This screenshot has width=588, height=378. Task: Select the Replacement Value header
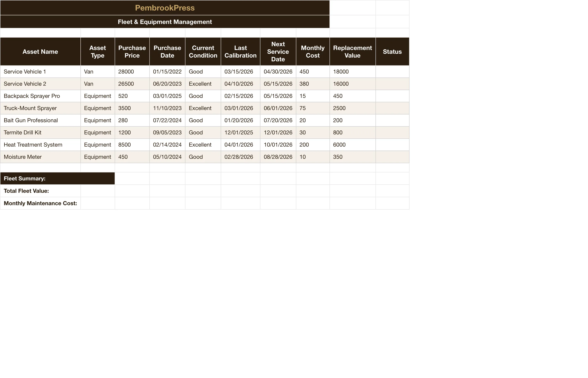click(353, 51)
